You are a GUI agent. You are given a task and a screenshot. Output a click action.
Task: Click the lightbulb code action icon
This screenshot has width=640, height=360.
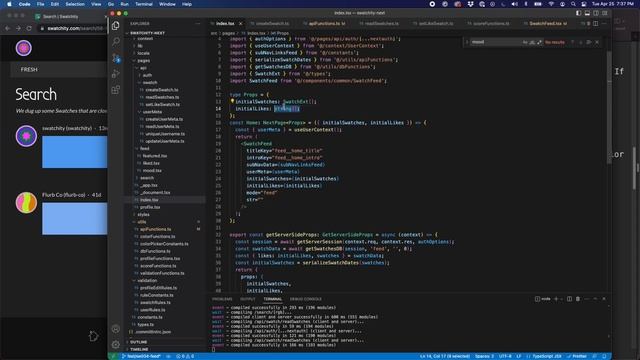click(x=232, y=101)
